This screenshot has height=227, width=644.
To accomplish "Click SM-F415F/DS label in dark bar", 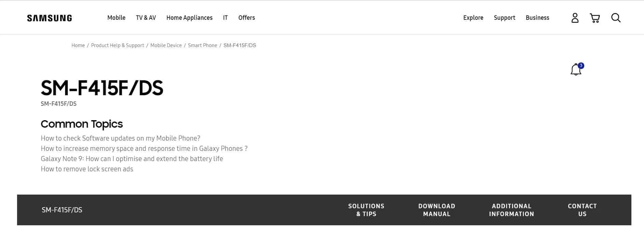I will point(62,210).
